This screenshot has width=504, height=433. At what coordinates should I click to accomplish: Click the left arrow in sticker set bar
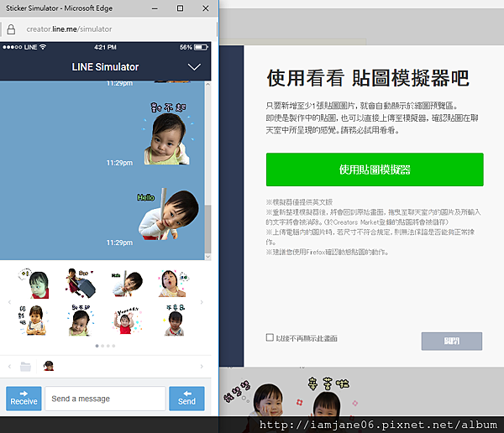(9, 367)
